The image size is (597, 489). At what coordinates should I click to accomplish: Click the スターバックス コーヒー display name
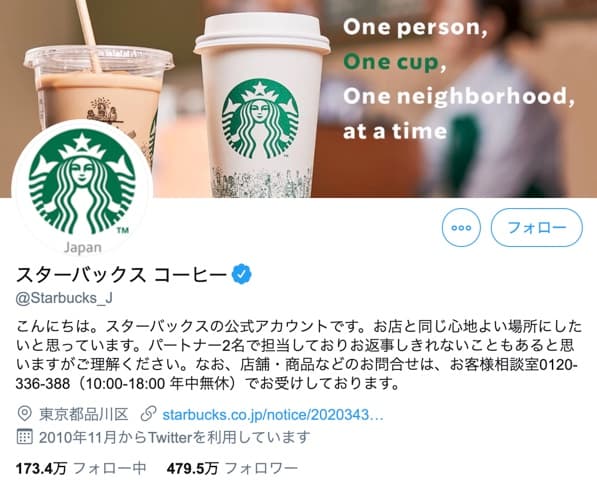click(x=121, y=275)
